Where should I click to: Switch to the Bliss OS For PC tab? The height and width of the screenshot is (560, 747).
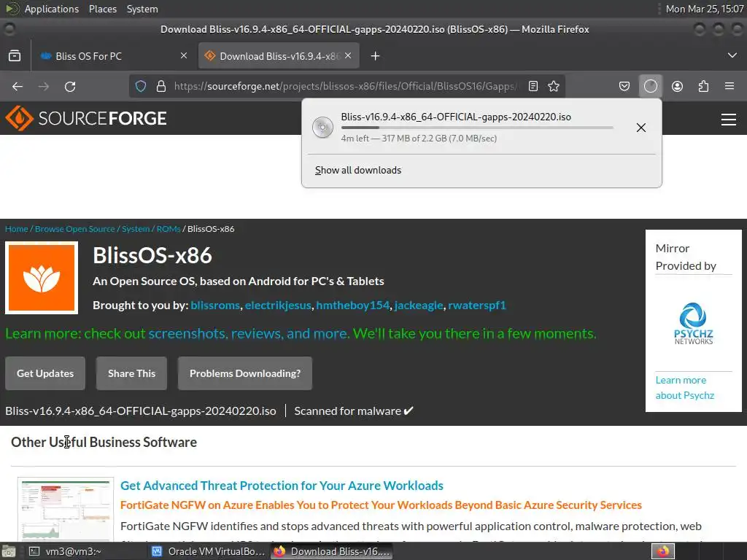[x=112, y=55]
